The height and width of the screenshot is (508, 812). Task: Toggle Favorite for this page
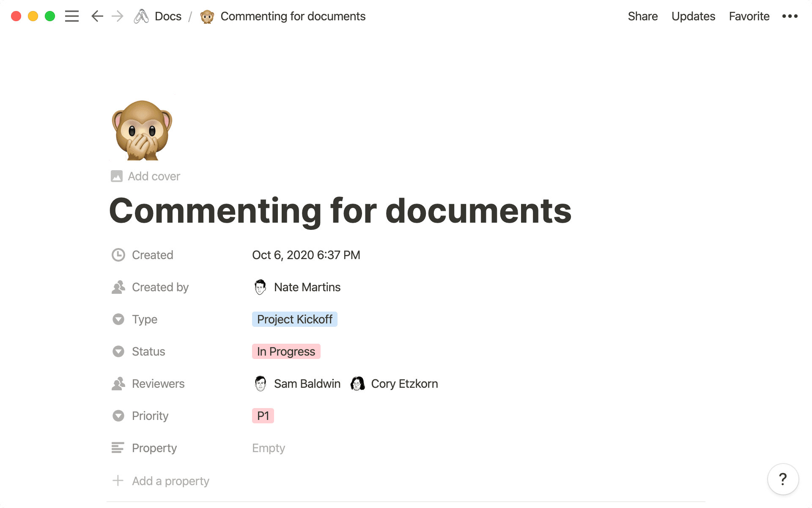[x=749, y=16]
